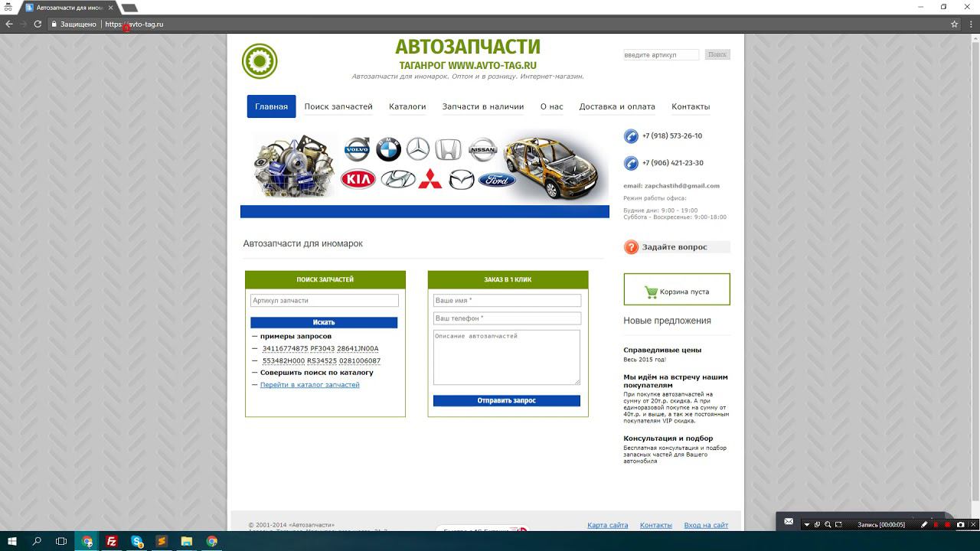Click the recorder window-select icon
980x551 pixels.
pyautogui.click(x=817, y=525)
